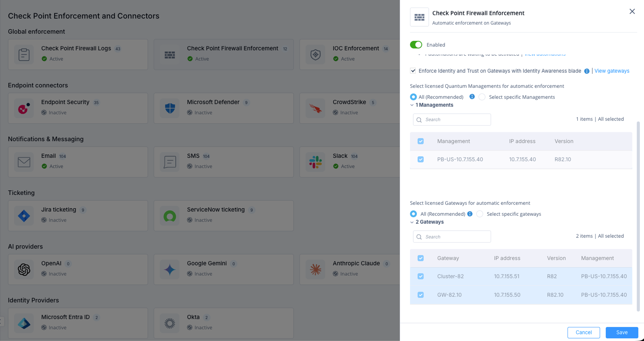Open the Anthropic Claude burst icon
644x341 pixels.
point(315,269)
